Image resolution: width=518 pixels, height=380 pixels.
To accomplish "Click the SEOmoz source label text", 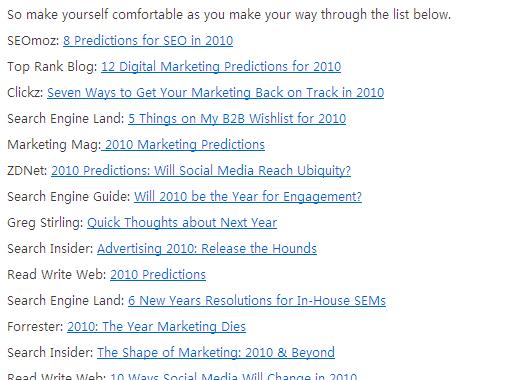I will [x=33, y=41].
